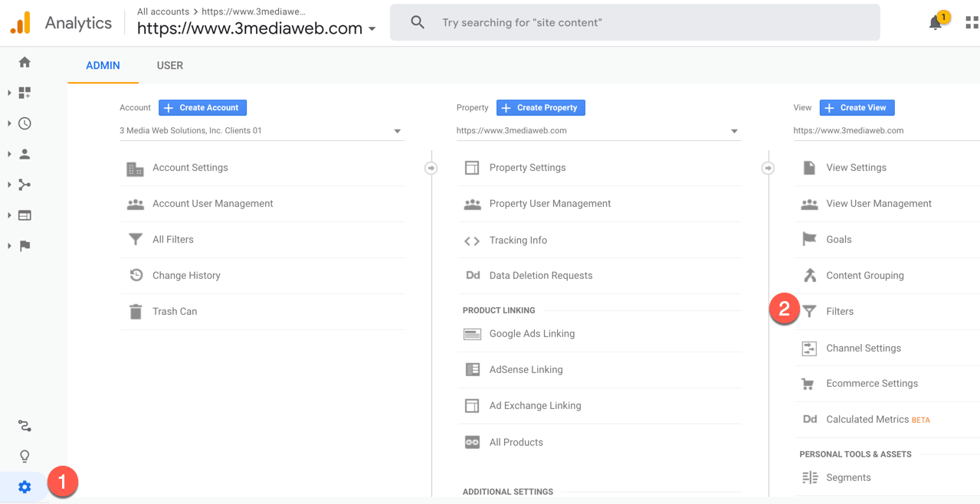Open the Google apps grid
Viewport: 980px width, 504px height.
[972, 23]
